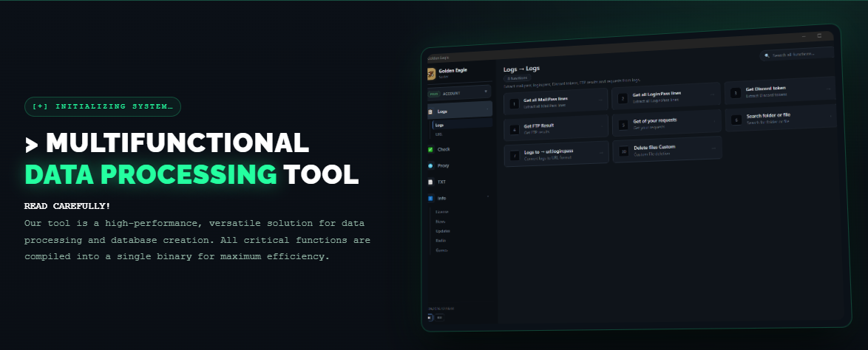This screenshot has height=350, width=868.
Task: Open the Search folder or file function
Action: point(781,118)
